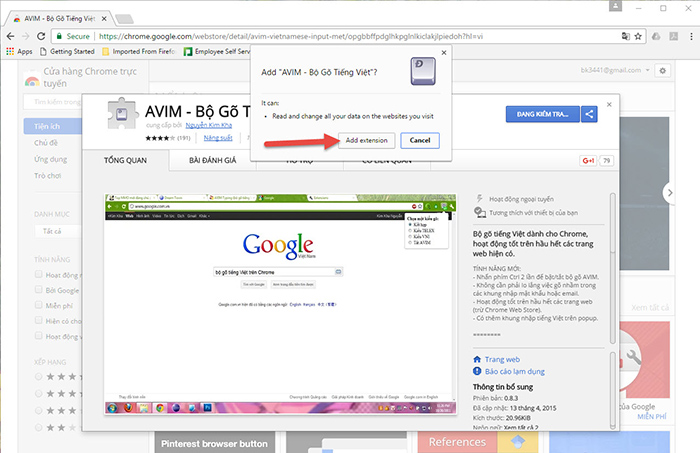Click the blue share icon button
The image size is (700, 453).
pyautogui.click(x=589, y=114)
